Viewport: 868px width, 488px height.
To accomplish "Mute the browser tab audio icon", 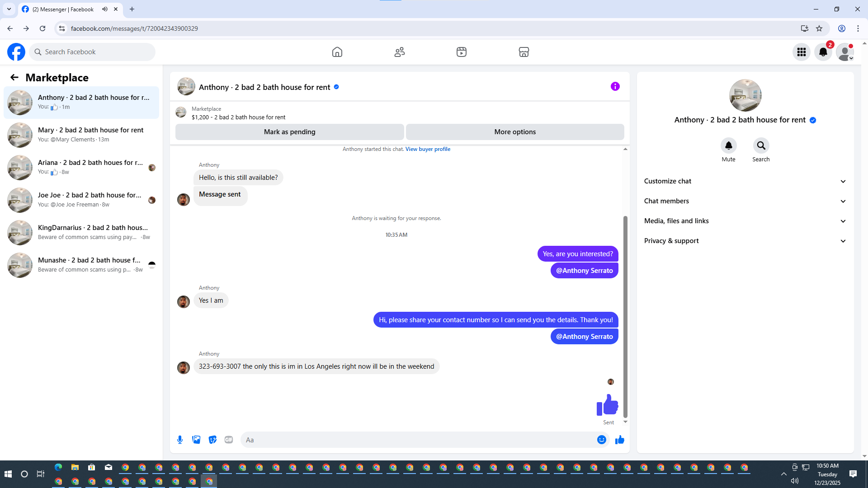I will (x=105, y=9).
